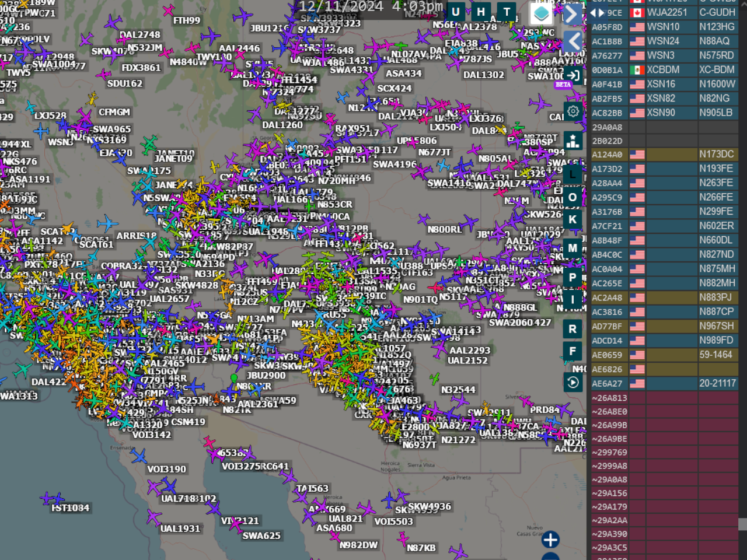Select table row WSN24
Viewport: 747px width, 560px height.
664,41
